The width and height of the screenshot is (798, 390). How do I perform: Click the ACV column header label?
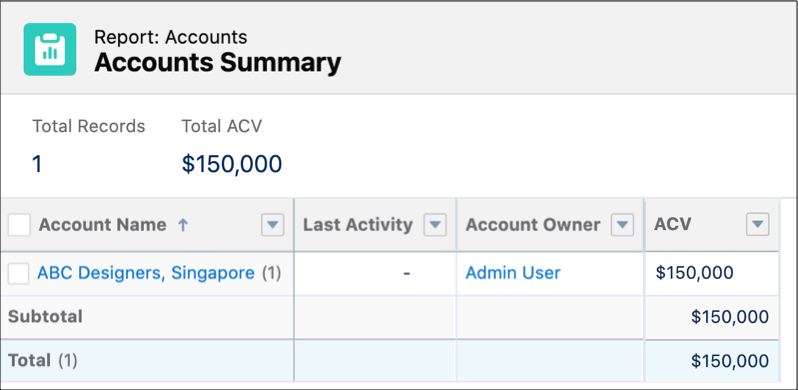(673, 225)
